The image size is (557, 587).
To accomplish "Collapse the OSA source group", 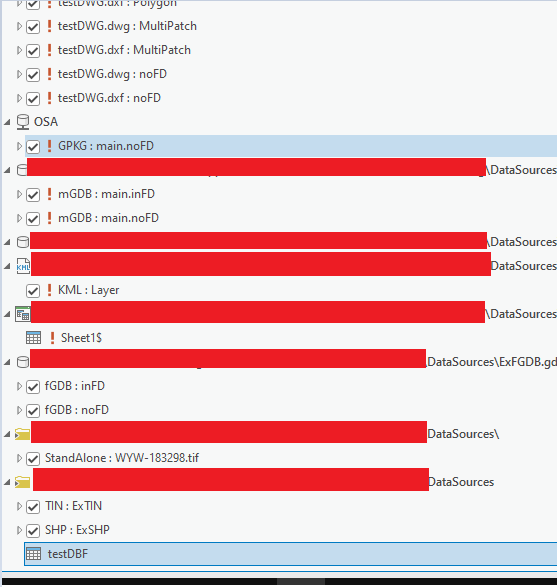I will point(7,122).
